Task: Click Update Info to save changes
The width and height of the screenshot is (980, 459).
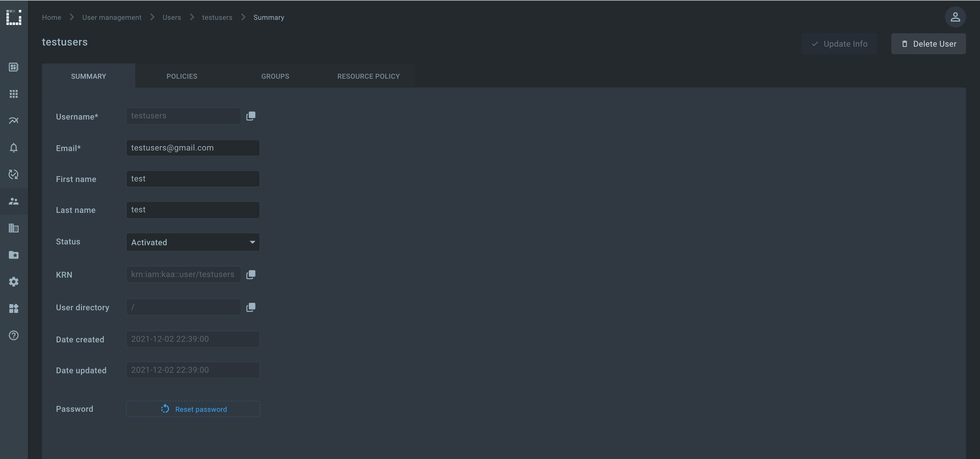Action: point(839,44)
